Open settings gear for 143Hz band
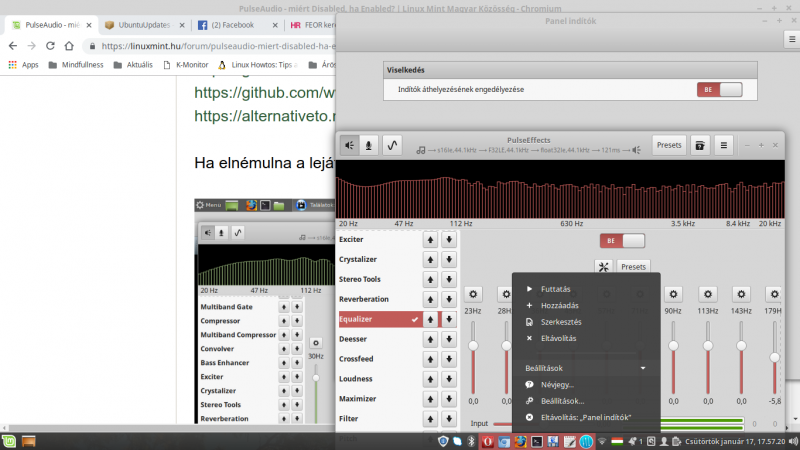Screen dimensions: 800x450 (741, 294)
